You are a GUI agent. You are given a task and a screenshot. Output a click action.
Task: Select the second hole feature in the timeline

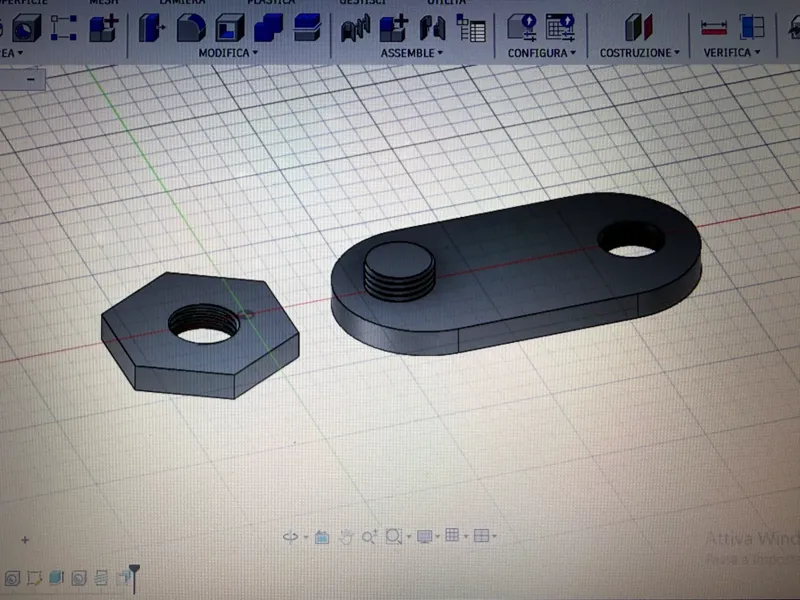tap(79, 578)
